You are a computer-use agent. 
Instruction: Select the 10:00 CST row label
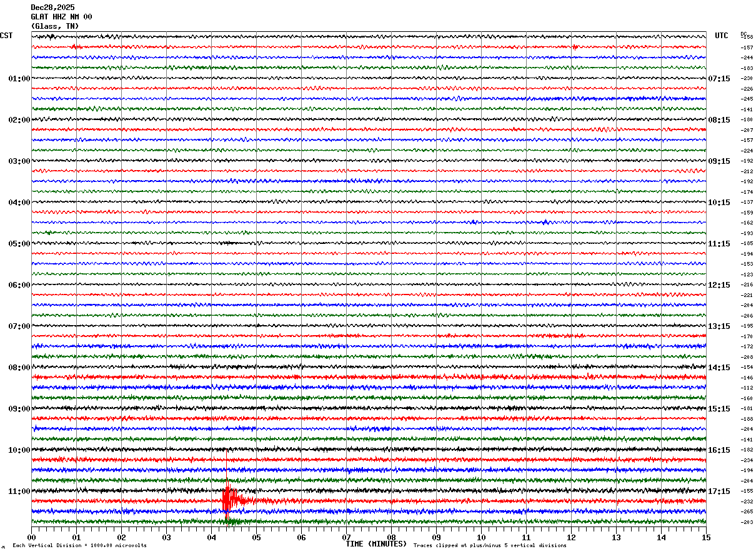coord(19,450)
